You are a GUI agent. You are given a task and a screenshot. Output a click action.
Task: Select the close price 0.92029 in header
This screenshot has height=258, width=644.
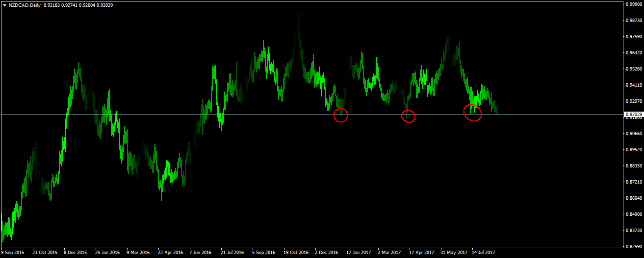[103, 4]
